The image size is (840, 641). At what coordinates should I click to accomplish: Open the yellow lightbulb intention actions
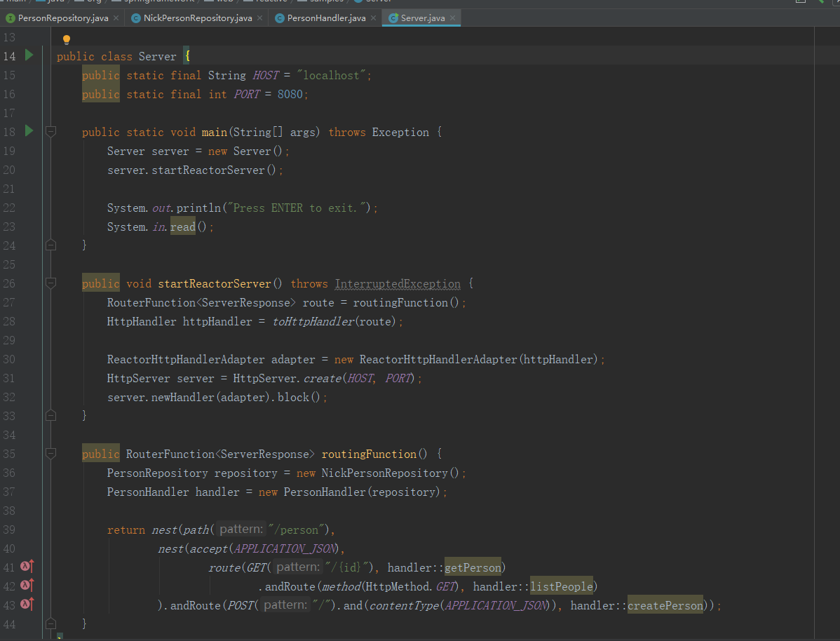coord(67,39)
